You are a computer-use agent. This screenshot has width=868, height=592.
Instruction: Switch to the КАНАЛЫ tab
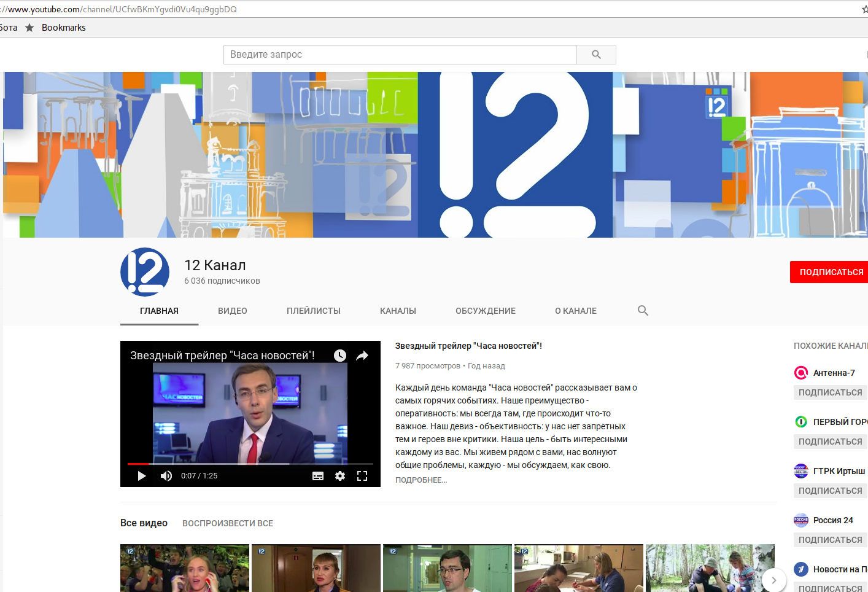tap(398, 311)
